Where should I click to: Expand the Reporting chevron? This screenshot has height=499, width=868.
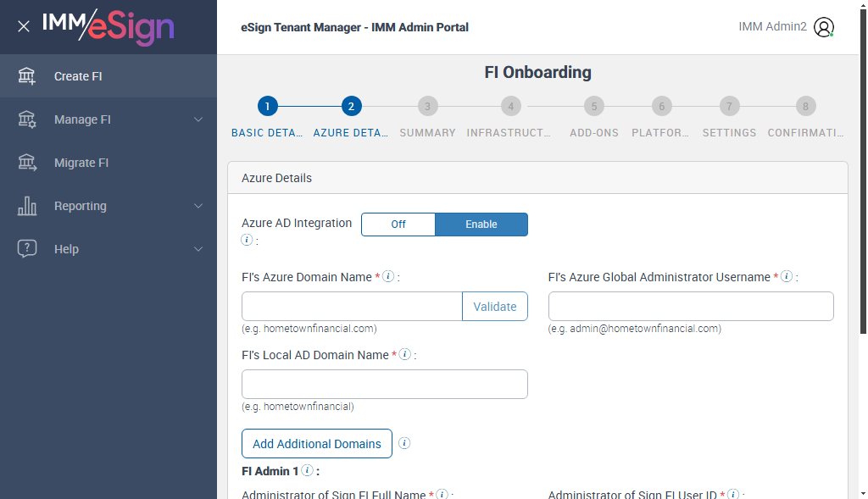(198, 206)
